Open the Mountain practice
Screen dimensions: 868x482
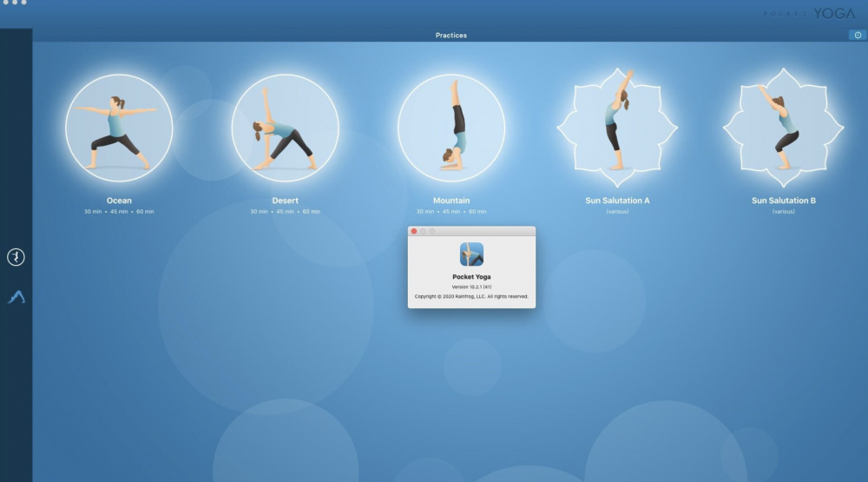pyautogui.click(x=451, y=128)
